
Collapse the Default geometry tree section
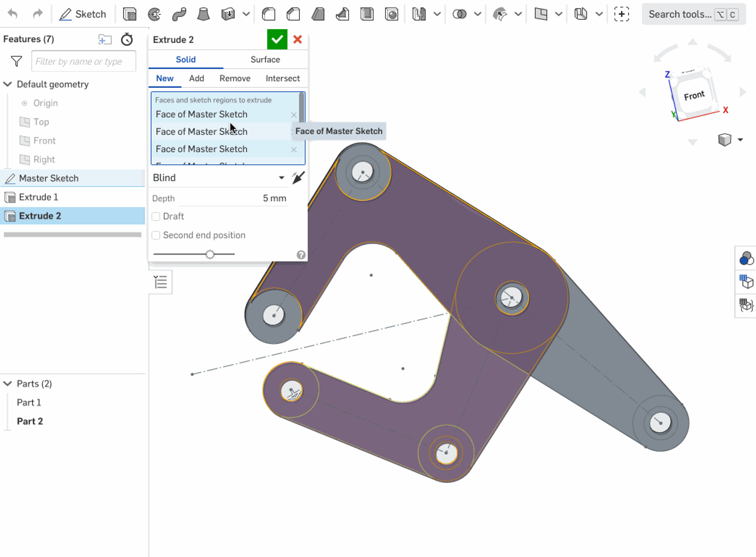[8, 84]
